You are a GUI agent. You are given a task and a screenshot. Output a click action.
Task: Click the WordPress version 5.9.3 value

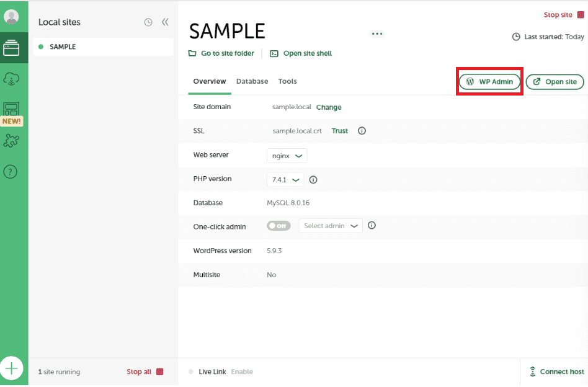274,251
